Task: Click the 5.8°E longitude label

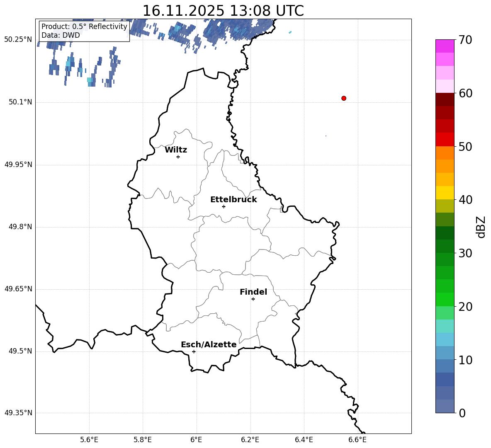Action: [143, 440]
